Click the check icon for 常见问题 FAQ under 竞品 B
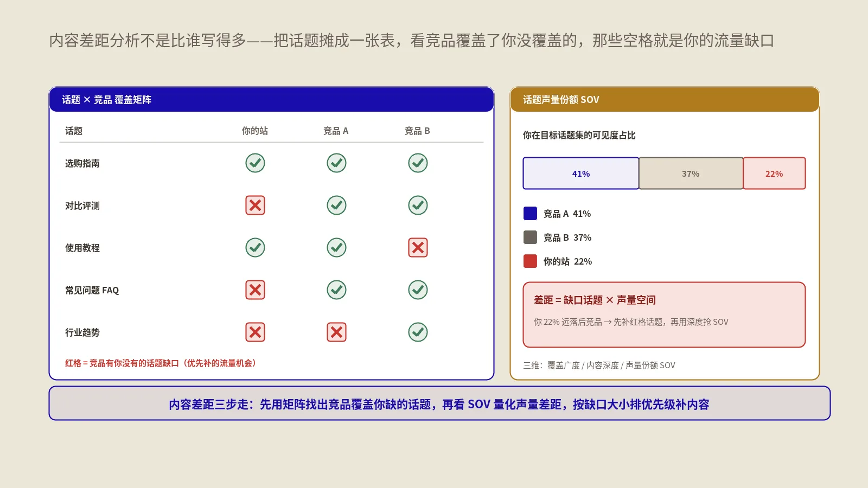 418,290
